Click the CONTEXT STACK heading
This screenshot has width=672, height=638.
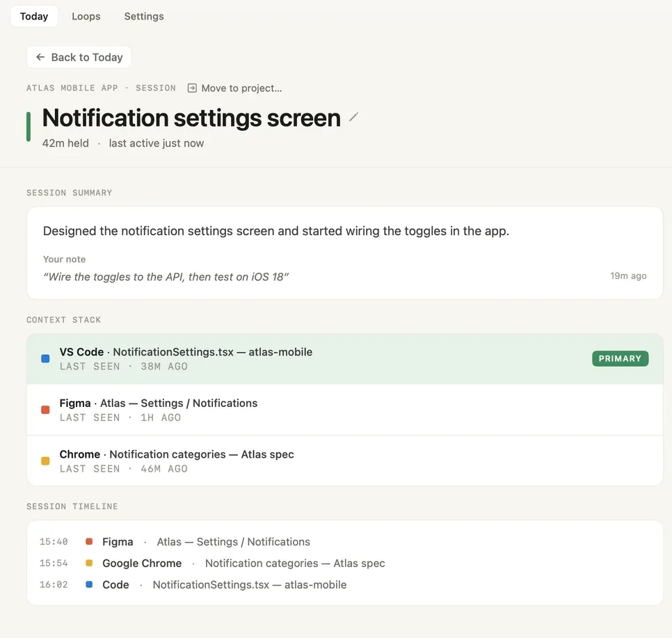click(x=63, y=320)
